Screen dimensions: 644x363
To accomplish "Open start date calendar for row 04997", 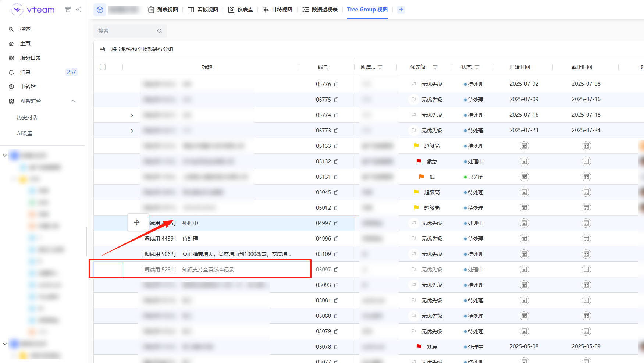I will click(x=524, y=223).
